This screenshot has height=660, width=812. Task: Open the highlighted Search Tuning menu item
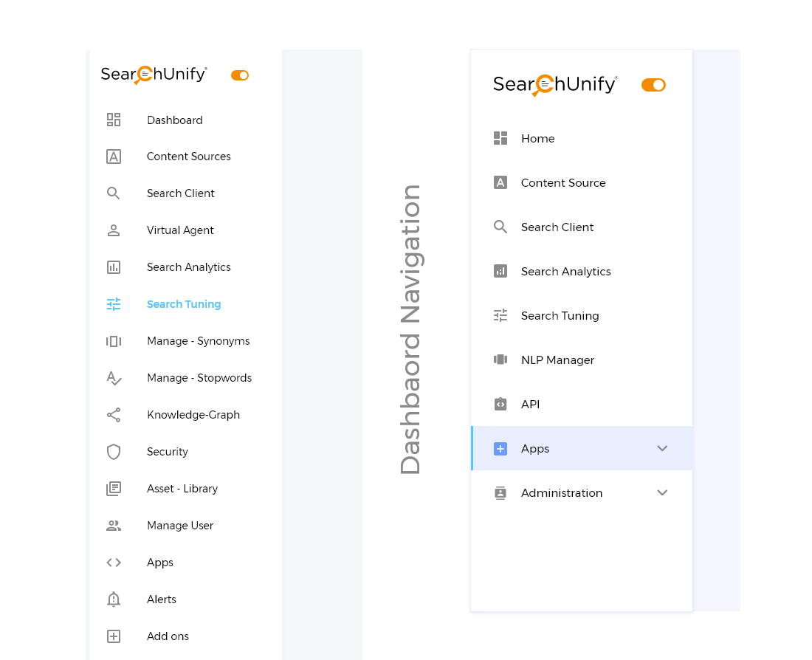click(184, 304)
